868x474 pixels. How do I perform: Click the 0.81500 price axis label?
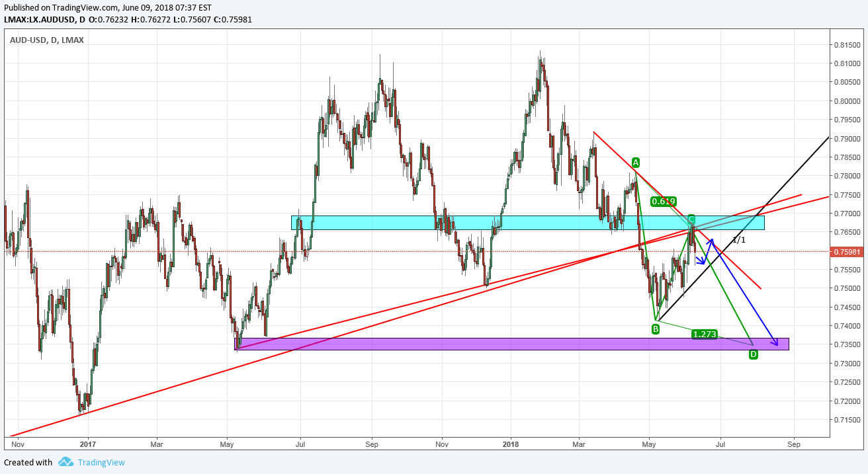(847, 45)
